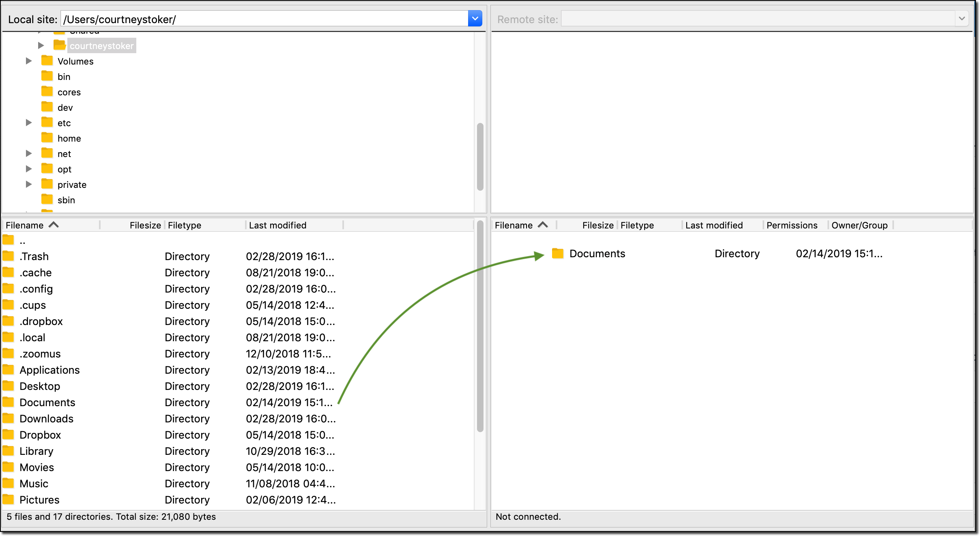
Task: Select the .zoomus folder icon in local list
Action: 9,353
